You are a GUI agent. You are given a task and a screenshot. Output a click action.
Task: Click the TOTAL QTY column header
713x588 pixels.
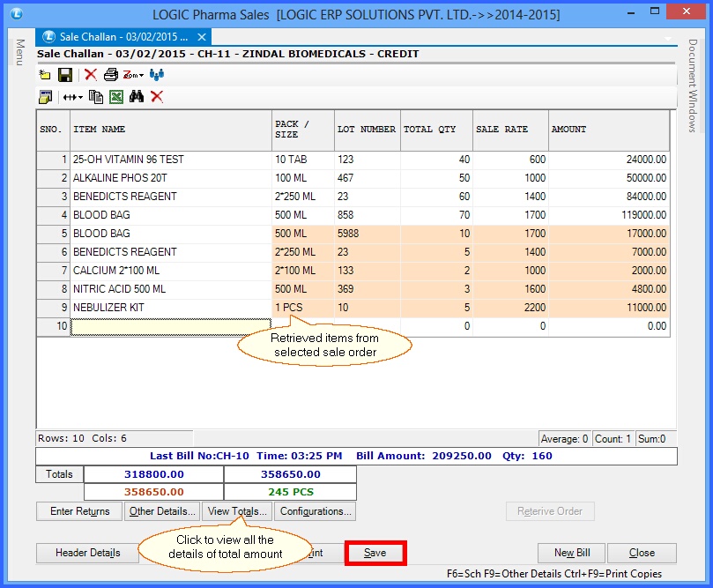[x=436, y=130]
